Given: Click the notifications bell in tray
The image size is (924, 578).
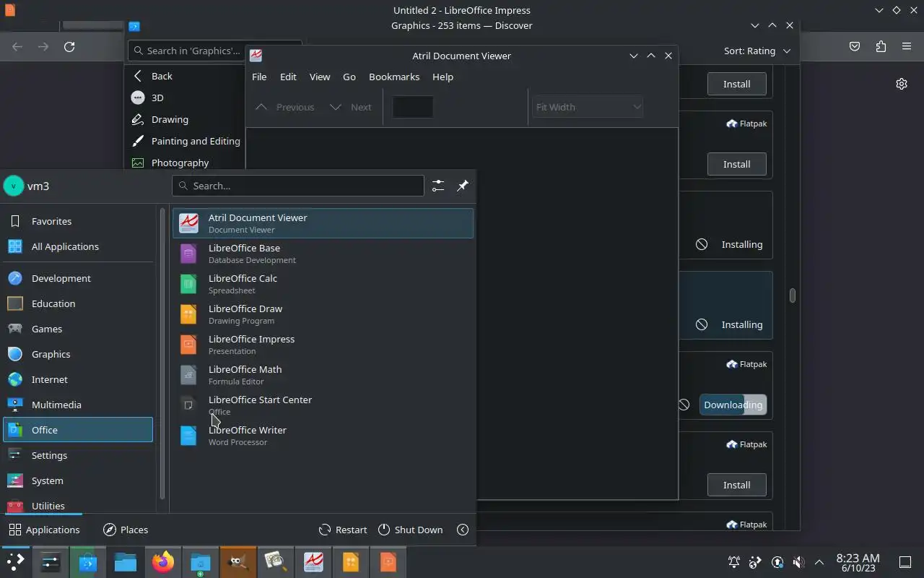Looking at the screenshot, I should tap(733, 562).
